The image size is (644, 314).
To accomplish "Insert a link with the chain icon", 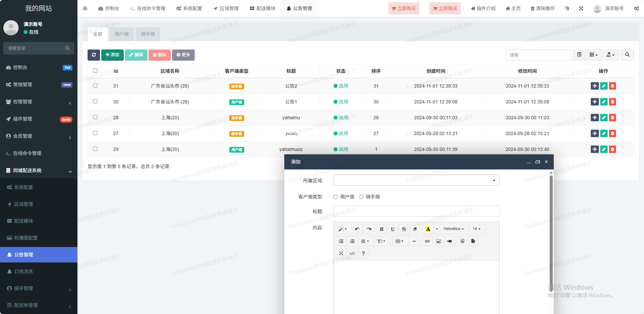I will 427,241.
